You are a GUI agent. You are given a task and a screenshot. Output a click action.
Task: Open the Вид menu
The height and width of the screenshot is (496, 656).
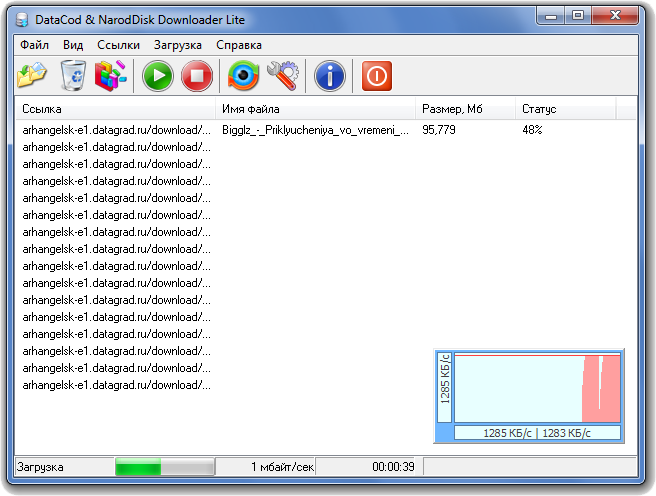[73, 45]
